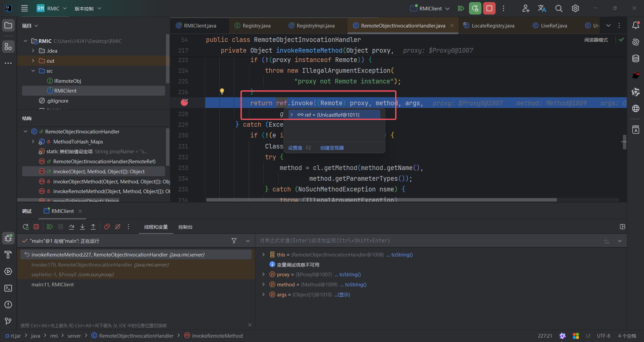Expand the .idea folder

click(33, 51)
